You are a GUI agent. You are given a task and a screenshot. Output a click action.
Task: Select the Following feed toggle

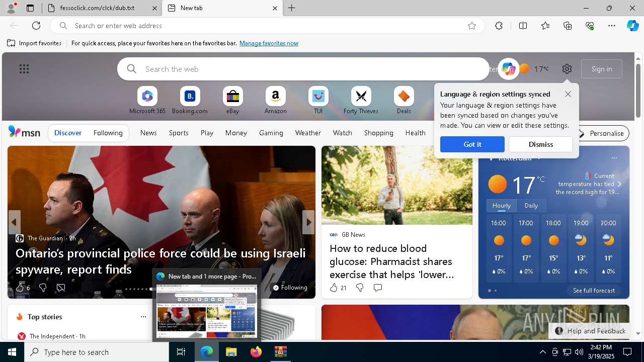click(108, 133)
